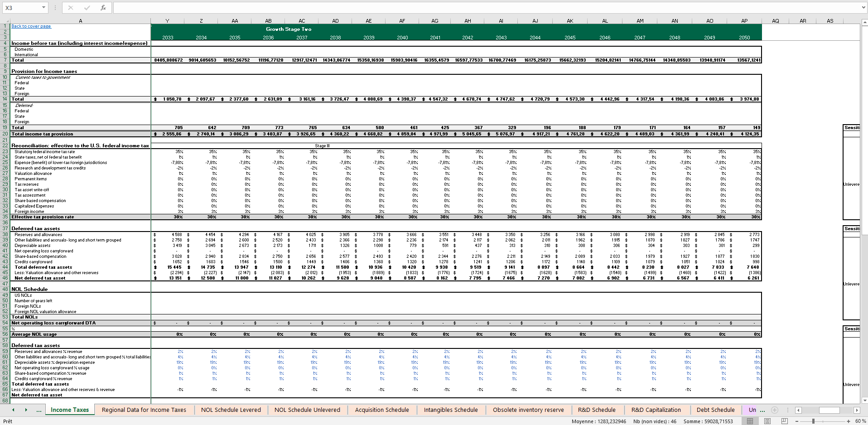Click the formula bar input field
The height and width of the screenshot is (425, 868).
486,8
